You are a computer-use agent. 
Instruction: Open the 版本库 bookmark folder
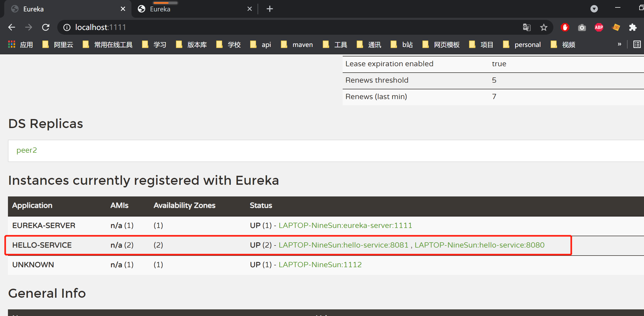(x=191, y=45)
